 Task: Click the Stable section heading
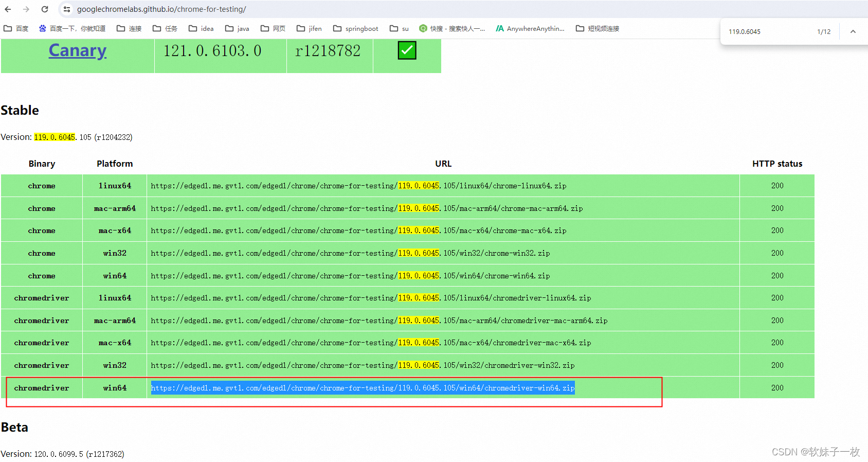20,110
